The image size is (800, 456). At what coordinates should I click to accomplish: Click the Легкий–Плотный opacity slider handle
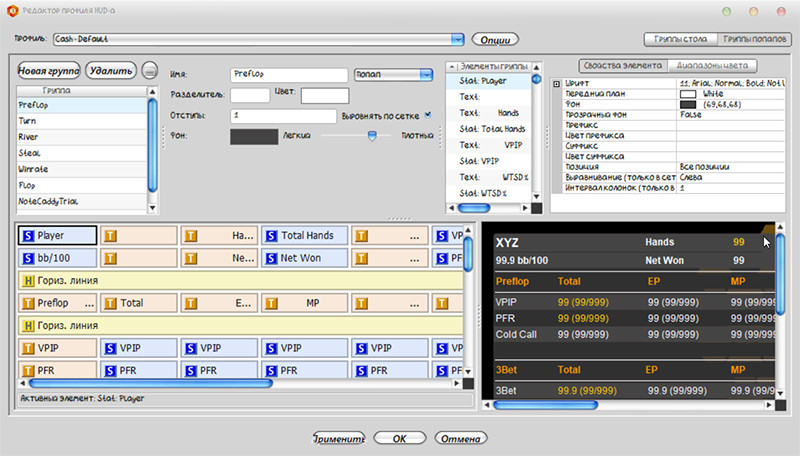(372, 136)
